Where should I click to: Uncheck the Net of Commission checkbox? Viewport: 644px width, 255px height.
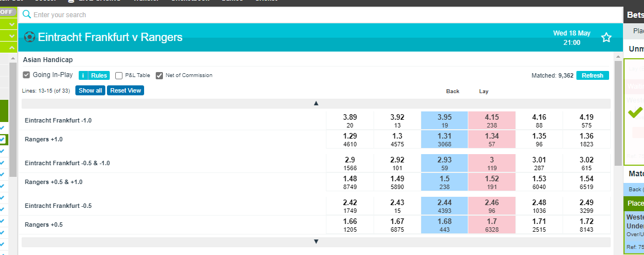point(160,75)
